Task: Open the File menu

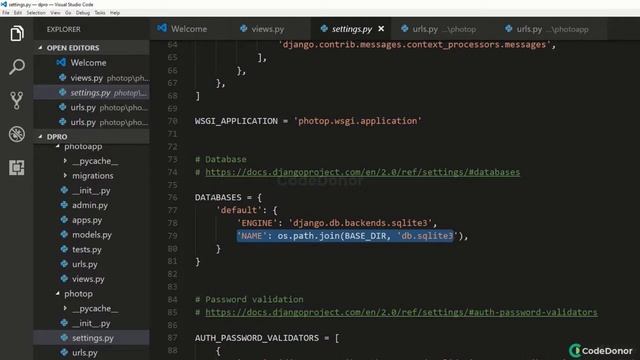Action: coord(6,13)
